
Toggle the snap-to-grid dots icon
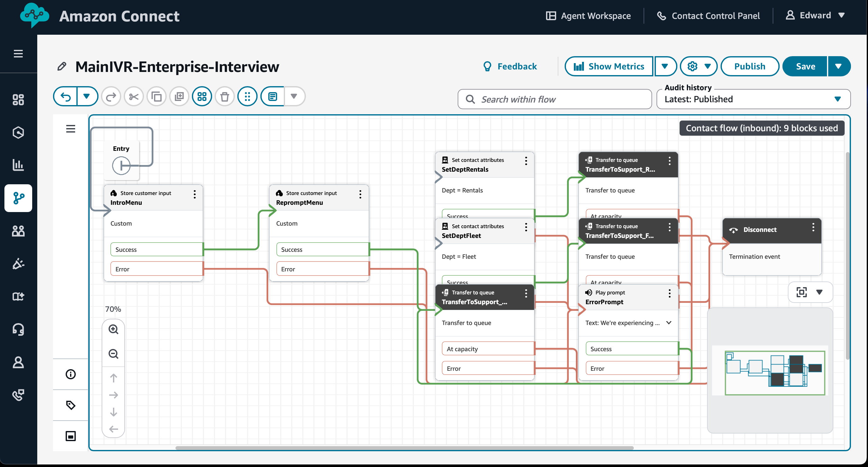(x=247, y=97)
